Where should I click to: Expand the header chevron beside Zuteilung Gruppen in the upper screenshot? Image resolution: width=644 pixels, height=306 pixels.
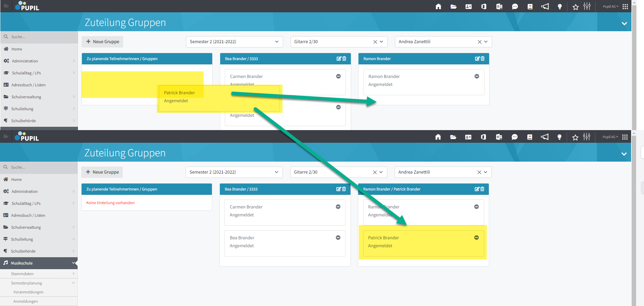[624, 24]
